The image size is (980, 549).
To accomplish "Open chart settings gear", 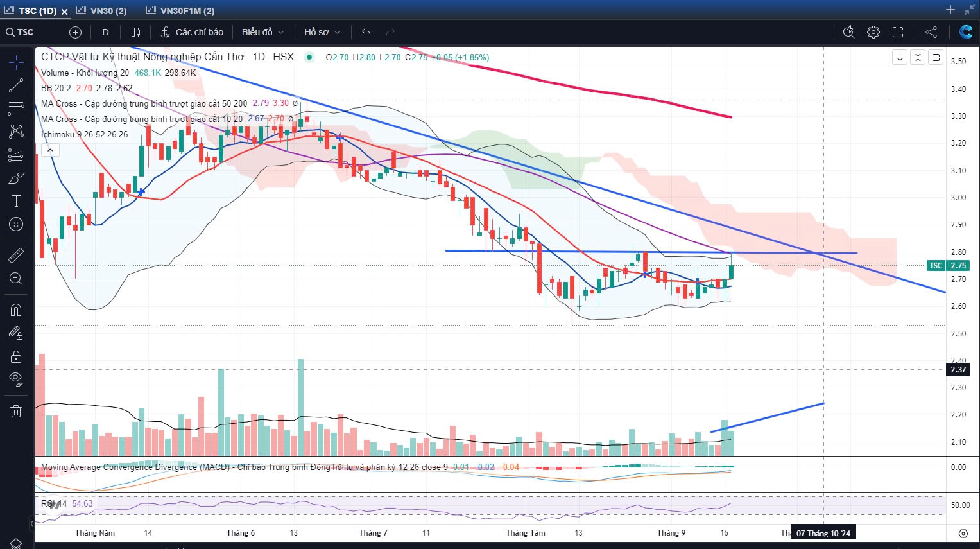I will coord(873,32).
